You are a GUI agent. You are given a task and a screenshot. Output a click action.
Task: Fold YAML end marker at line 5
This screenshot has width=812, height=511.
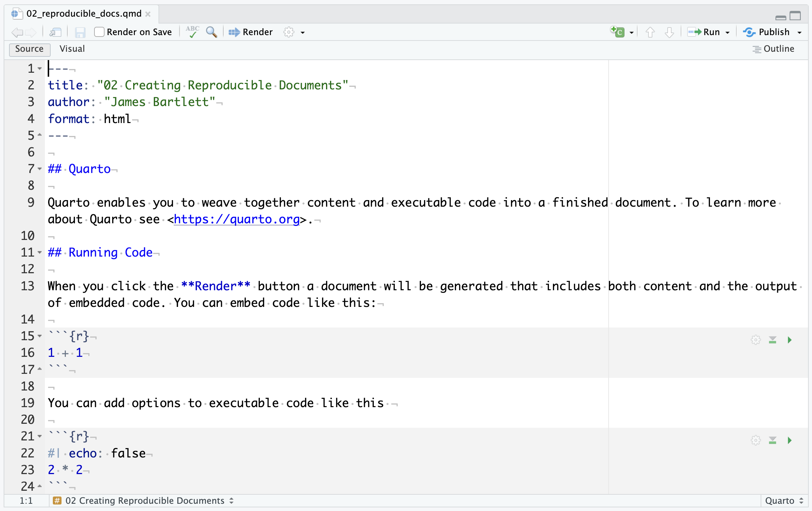point(40,135)
